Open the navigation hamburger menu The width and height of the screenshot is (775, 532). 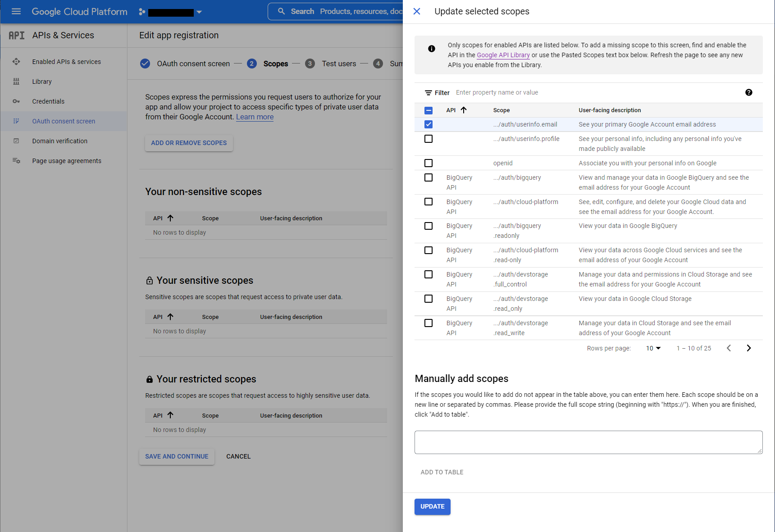(x=16, y=11)
